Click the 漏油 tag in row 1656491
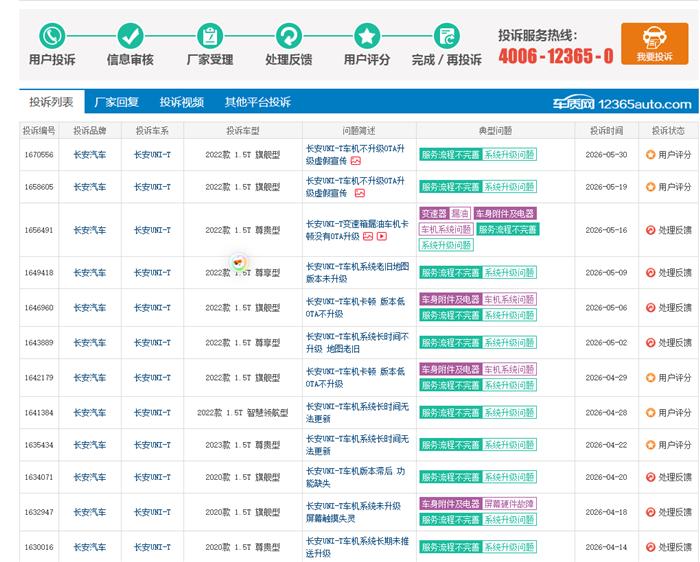The image size is (700, 562). click(459, 213)
